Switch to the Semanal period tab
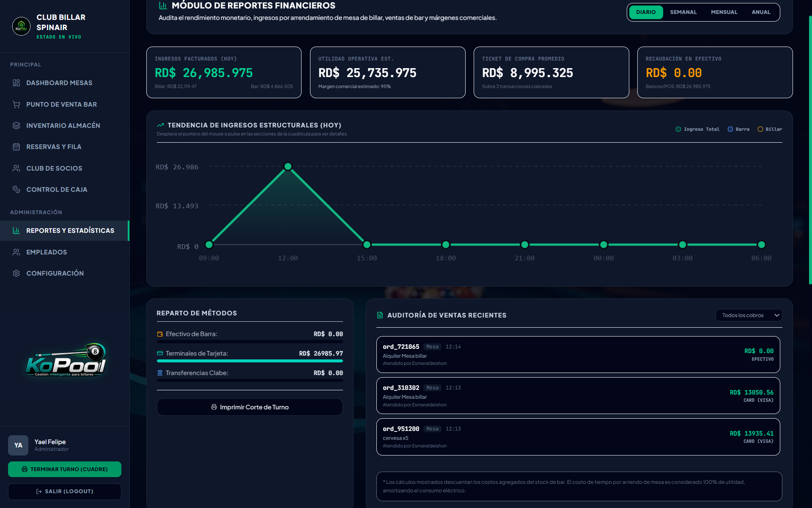The height and width of the screenshot is (508, 812). (x=683, y=12)
